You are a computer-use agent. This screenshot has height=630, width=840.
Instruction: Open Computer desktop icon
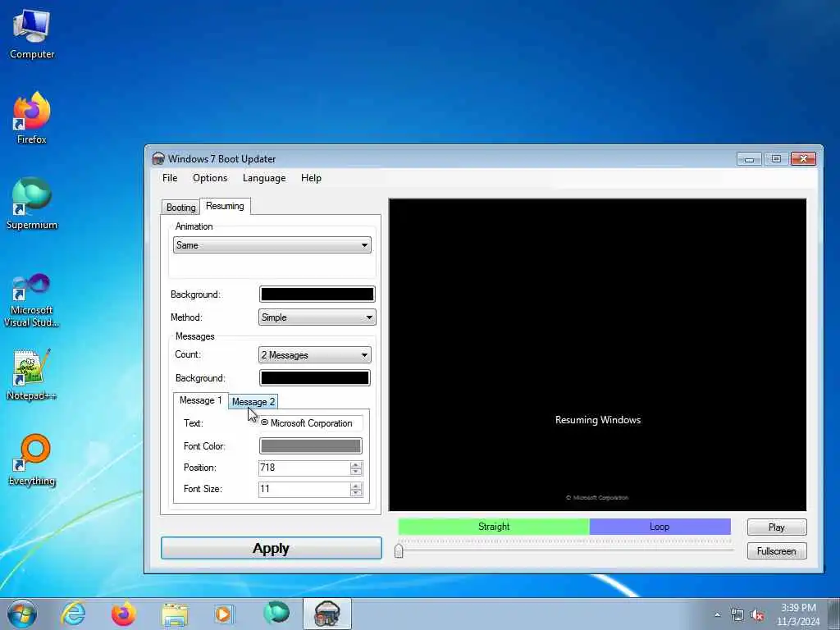coord(32,34)
